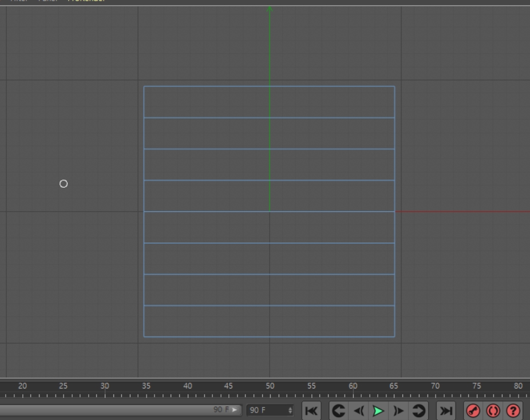This screenshot has width=530, height=420.
Task: Jump to frame 45 on the timeline ruler
Action: 228,386
